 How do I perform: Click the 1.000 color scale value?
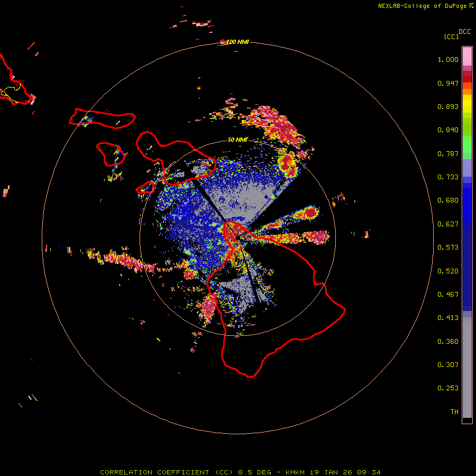click(448, 59)
